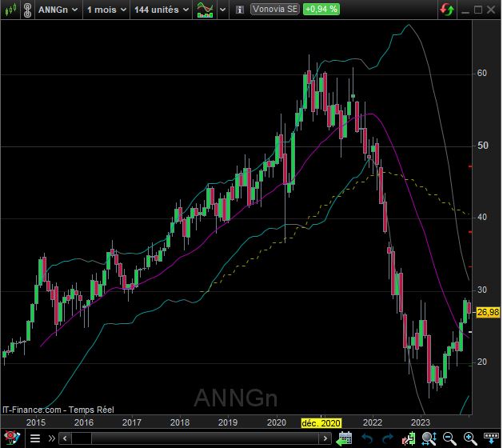Click the blue download-arrow panel icon

click(x=491, y=438)
